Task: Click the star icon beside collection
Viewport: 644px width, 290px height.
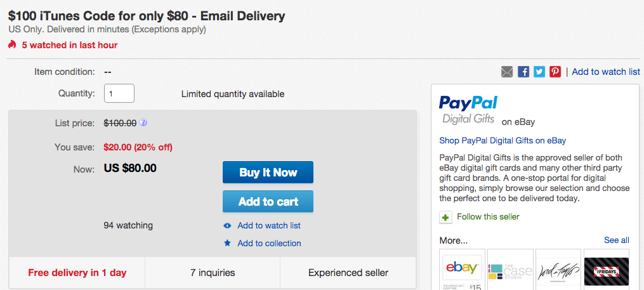Action: pos(227,243)
